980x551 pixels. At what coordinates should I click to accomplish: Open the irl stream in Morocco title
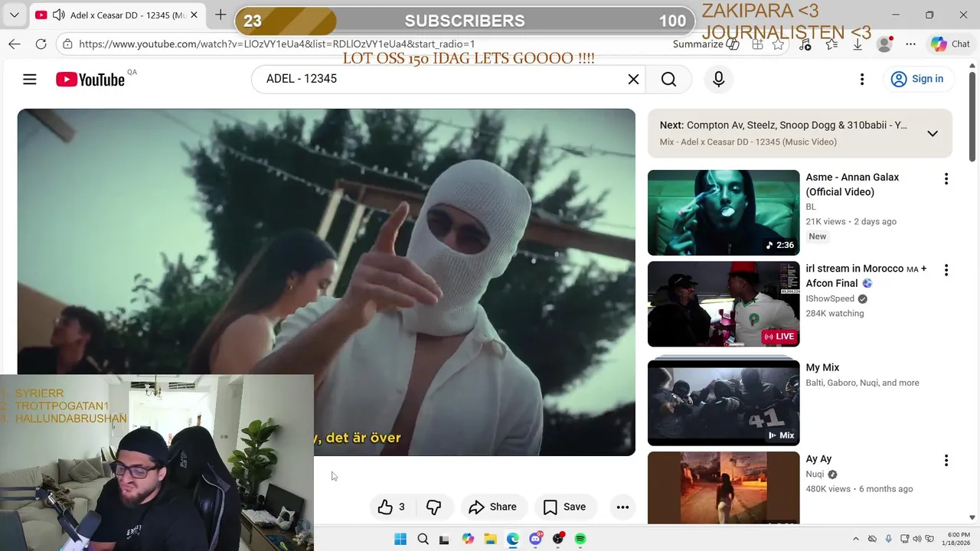point(866,276)
